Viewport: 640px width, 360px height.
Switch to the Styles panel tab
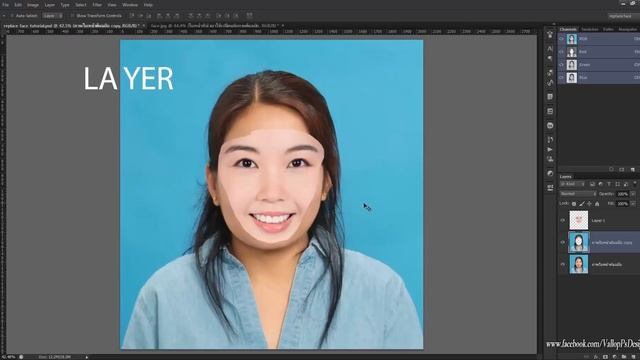point(608,29)
